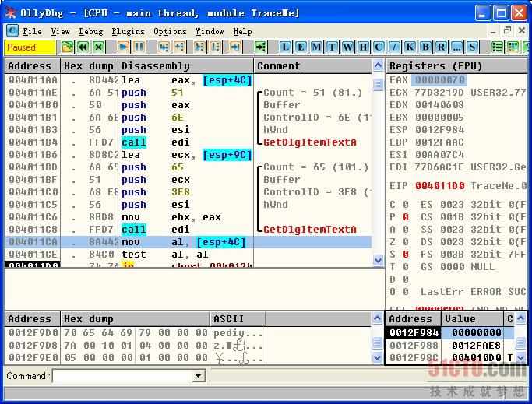Show Breakpoints with B button

click(426, 47)
